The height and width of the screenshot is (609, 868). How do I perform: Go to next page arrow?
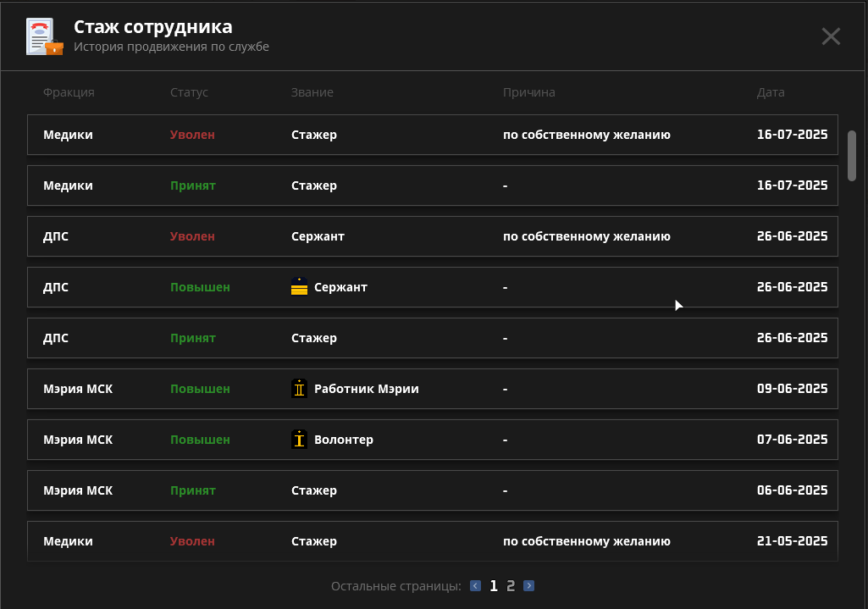[528, 585]
